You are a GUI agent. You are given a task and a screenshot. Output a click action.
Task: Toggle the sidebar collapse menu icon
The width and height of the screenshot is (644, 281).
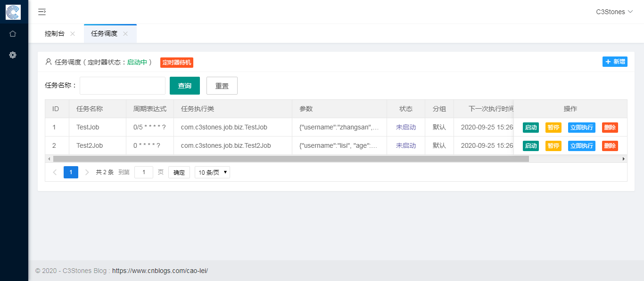(x=42, y=12)
